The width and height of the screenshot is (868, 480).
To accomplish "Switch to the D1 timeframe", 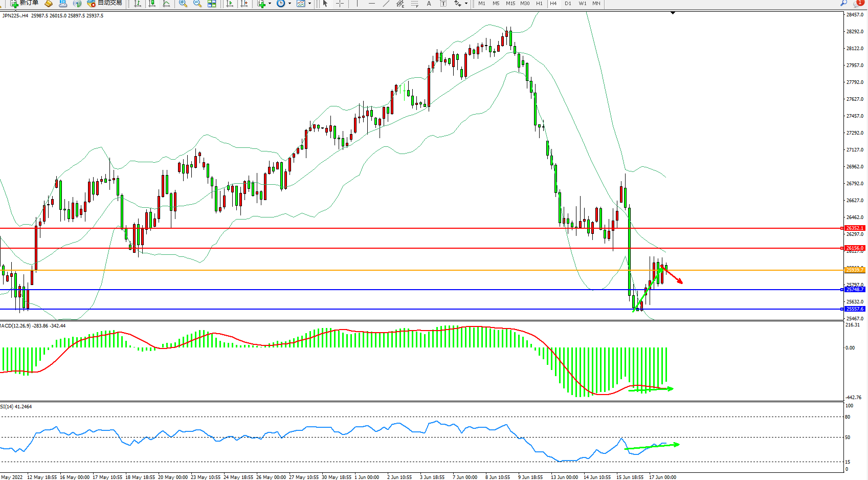I will [568, 4].
